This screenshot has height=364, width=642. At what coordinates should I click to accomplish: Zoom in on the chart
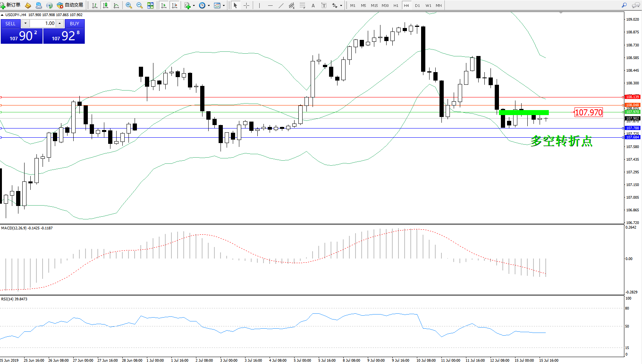[x=129, y=5]
